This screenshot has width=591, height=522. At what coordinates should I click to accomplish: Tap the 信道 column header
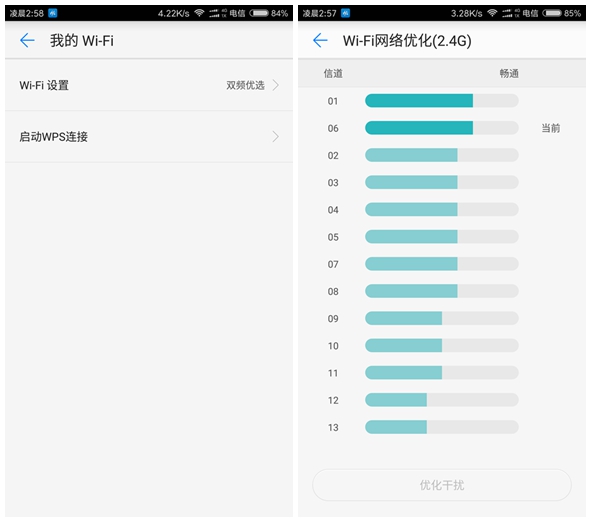(x=333, y=73)
